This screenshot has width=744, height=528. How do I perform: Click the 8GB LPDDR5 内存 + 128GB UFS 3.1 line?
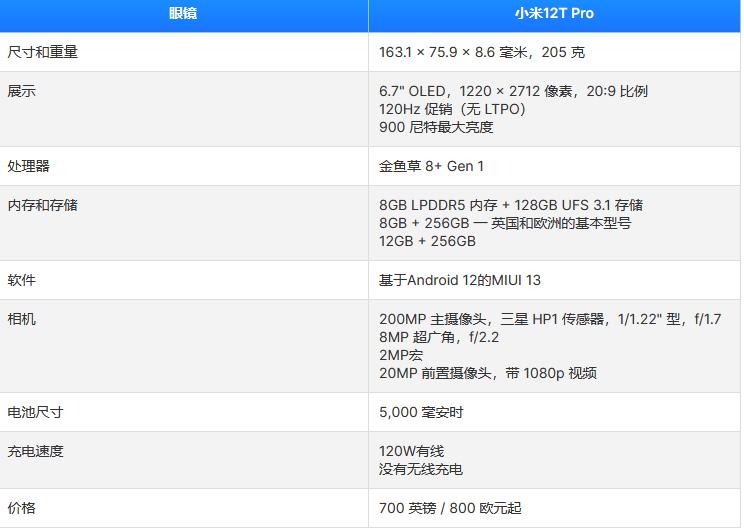point(511,205)
